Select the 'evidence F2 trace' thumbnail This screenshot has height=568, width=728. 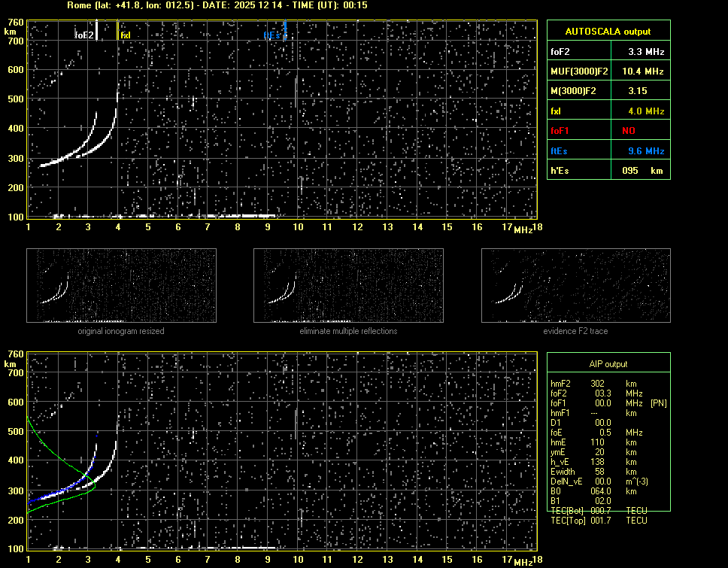coord(576,285)
